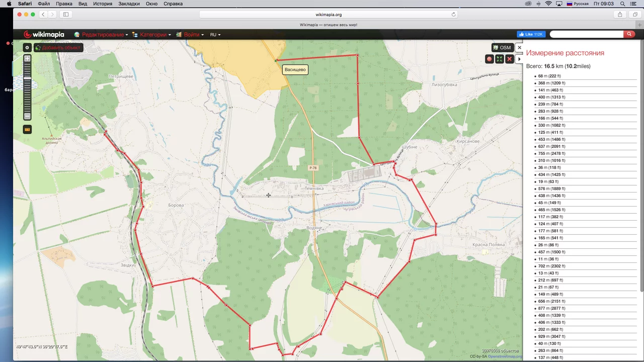Click the ruler distance measurement tool
This screenshot has height=362, width=644.
(27, 129)
